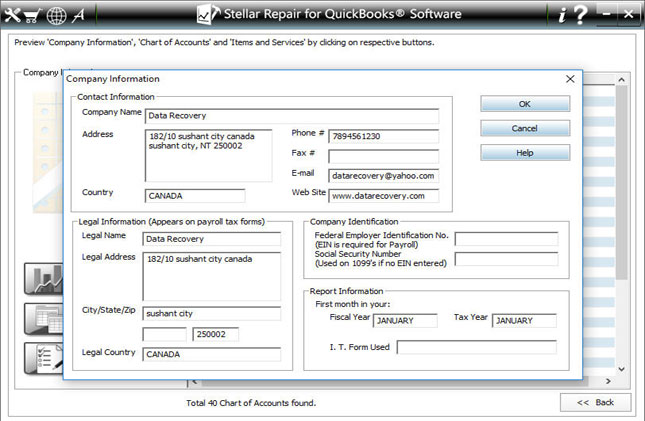Image resolution: width=645 pixels, height=421 pixels.
Task: Click the 'First month in your:' label
Action: (353, 304)
